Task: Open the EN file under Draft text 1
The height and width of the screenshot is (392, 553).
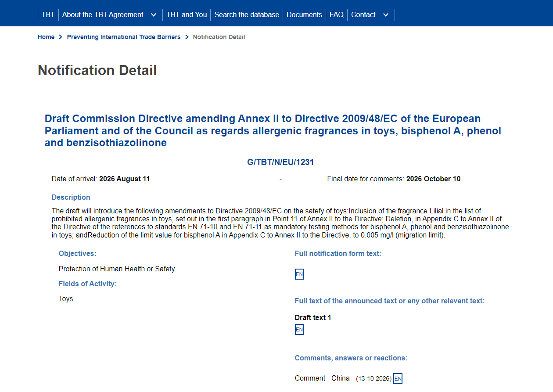Action: point(299,330)
